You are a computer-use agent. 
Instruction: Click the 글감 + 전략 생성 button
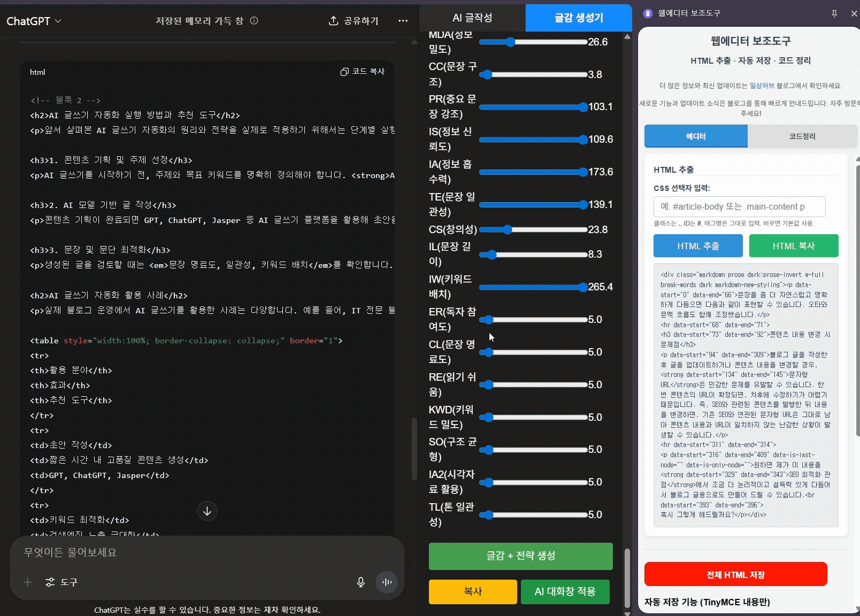click(520, 556)
